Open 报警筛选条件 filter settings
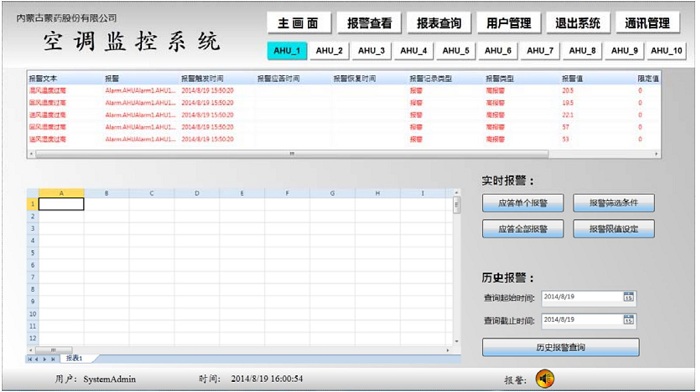The width and height of the screenshot is (700, 392). tap(614, 203)
